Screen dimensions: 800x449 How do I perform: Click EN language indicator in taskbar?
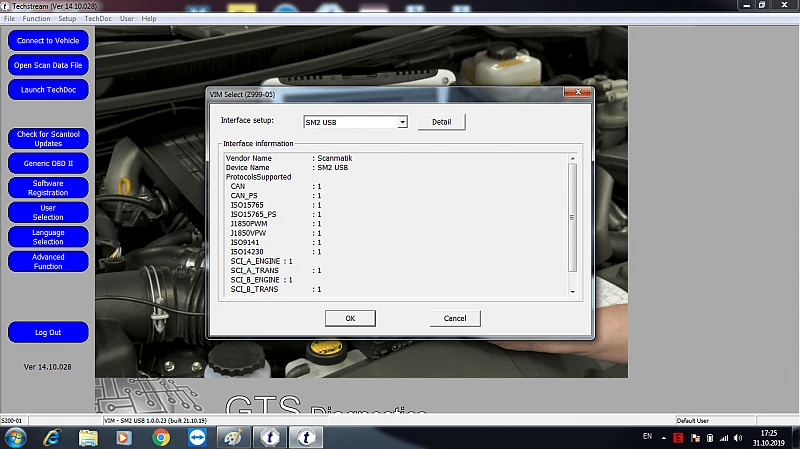pyautogui.click(x=647, y=436)
